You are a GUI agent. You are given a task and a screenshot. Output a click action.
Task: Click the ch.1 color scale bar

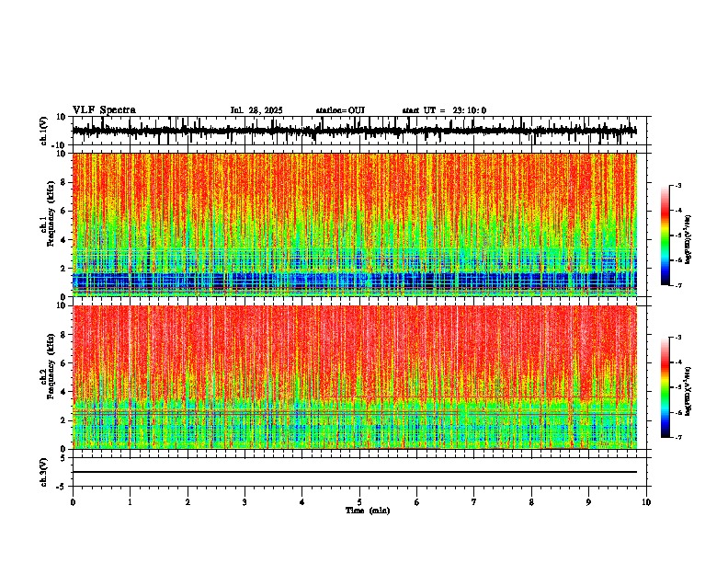pos(665,236)
